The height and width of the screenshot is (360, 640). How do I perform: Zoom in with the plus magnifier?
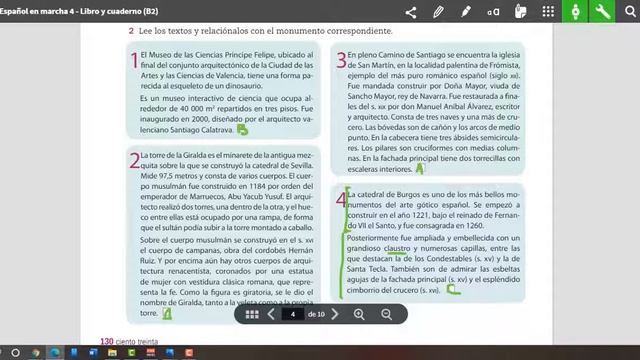coord(359,314)
